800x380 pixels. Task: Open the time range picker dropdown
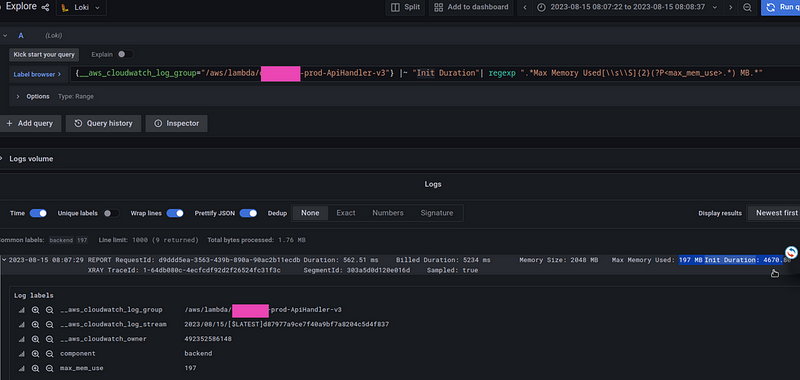tap(627, 7)
